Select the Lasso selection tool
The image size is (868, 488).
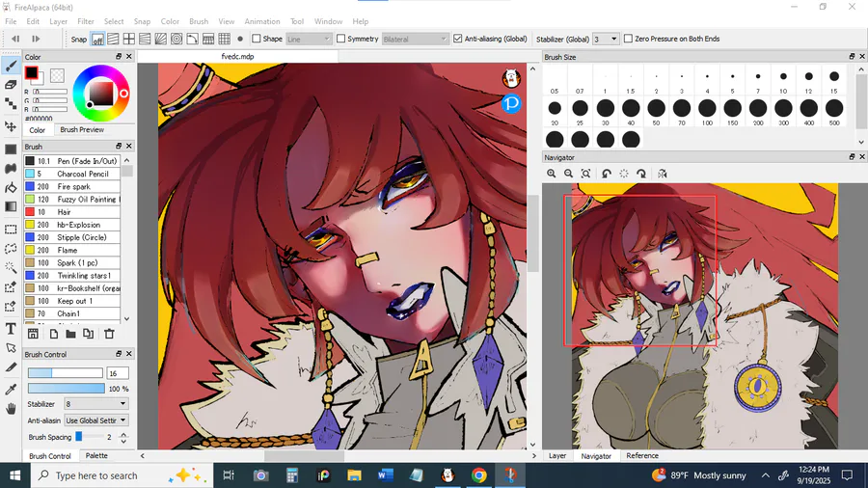tap(11, 249)
